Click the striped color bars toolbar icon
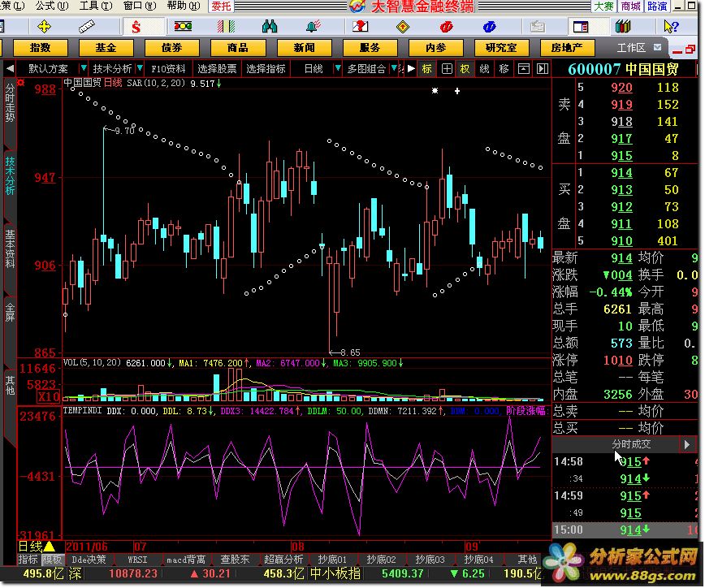This screenshot has height=588, width=705. click(x=226, y=27)
